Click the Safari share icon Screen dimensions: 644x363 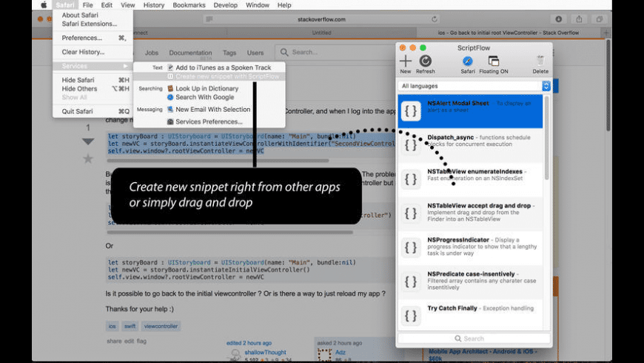pyautogui.click(x=579, y=19)
